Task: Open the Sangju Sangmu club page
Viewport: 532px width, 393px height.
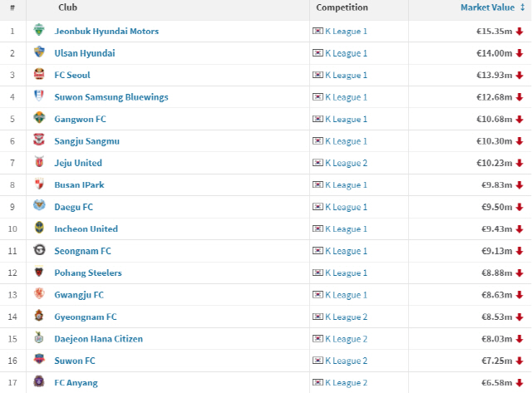Action: [x=86, y=141]
